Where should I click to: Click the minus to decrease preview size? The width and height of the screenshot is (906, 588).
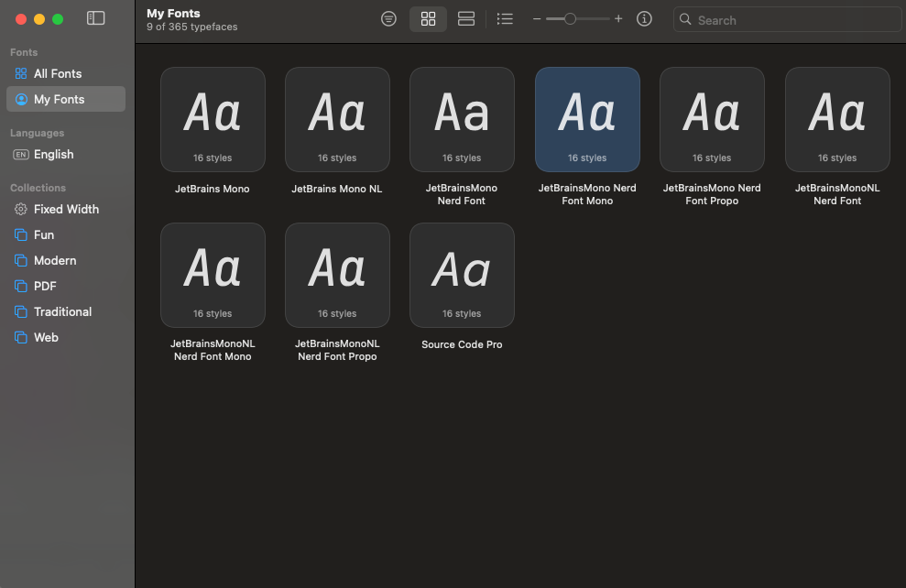537,17
